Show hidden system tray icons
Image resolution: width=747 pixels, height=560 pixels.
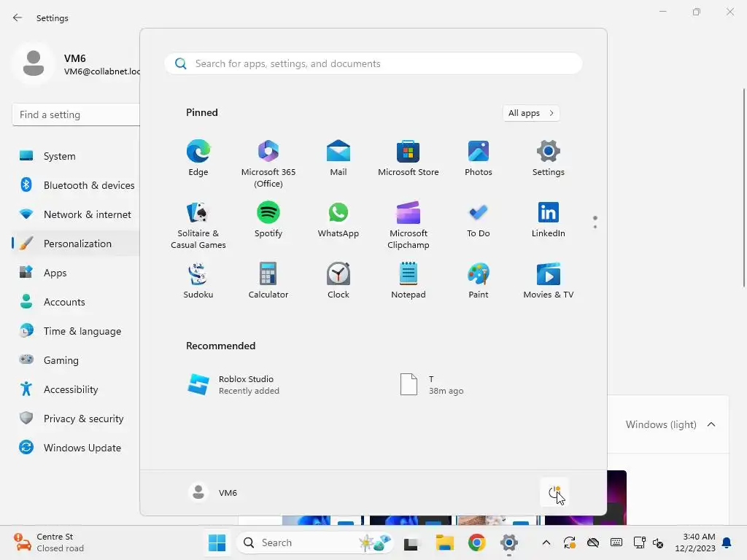click(x=546, y=542)
